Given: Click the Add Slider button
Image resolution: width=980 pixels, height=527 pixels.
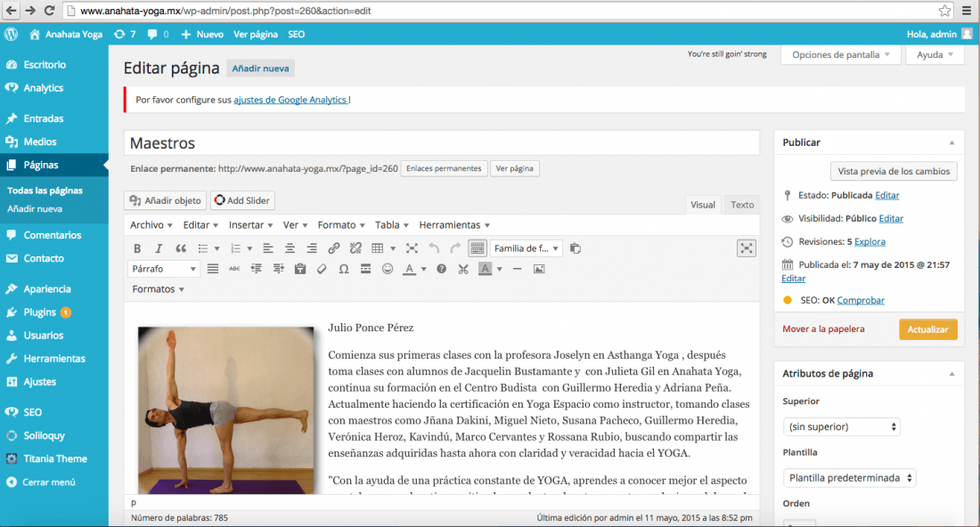Looking at the screenshot, I should [242, 200].
